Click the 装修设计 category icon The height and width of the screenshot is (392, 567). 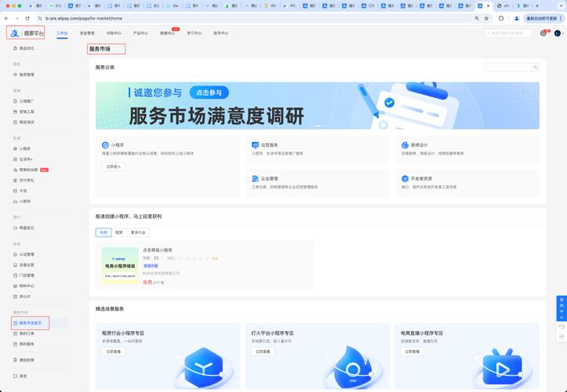pyautogui.click(x=405, y=145)
